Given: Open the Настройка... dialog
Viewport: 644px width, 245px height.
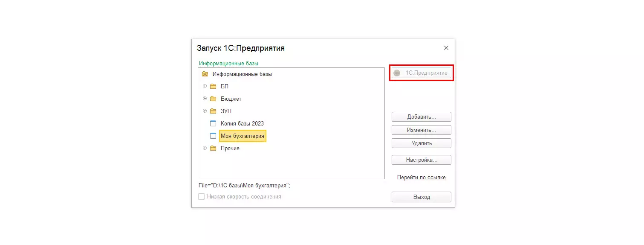Looking at the screenshot, I should click(422, 160).
